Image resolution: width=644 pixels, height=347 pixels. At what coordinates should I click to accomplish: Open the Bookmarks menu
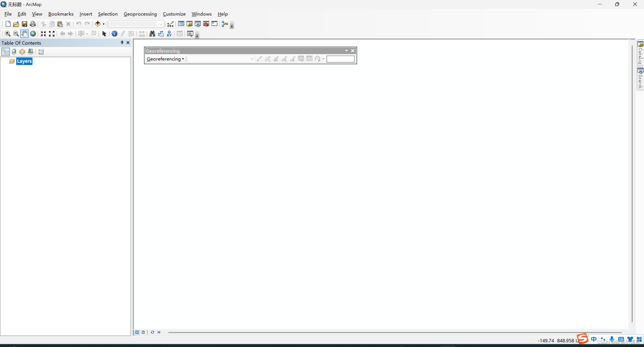click(x=61, y=14)
